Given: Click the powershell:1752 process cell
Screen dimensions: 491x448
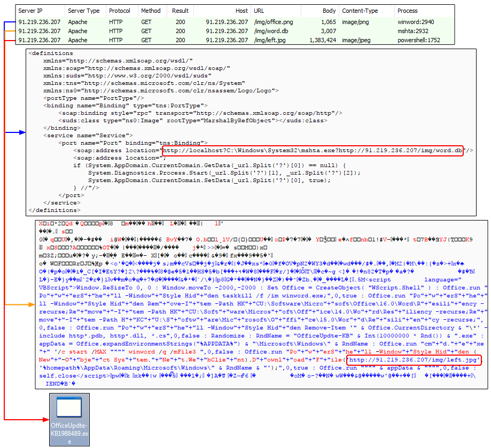Looking at the screenshot, I should coord(419,40).
